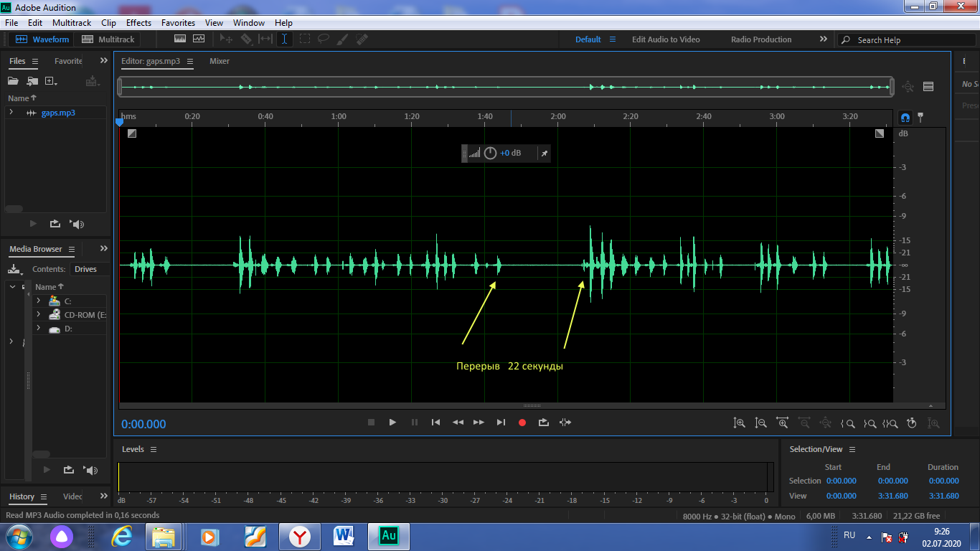
Task: Click the Zoom In (Time) icon
Action: [x=783, y=423]
